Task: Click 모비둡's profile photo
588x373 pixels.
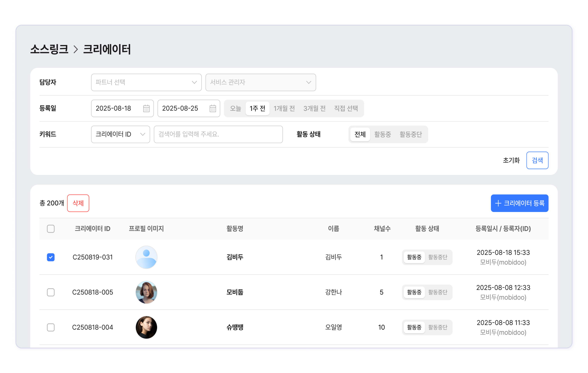Action: (146, 292)
